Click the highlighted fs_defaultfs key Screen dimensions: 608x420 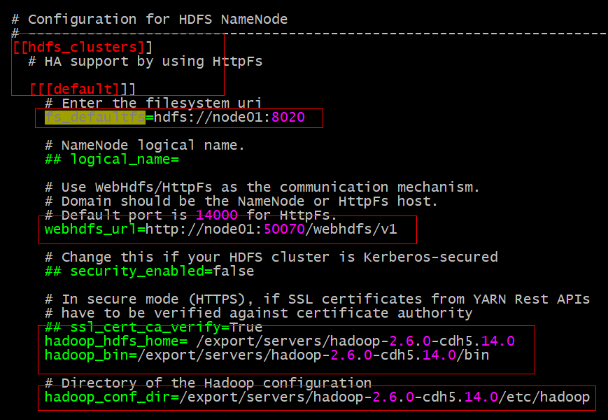(95, 117)
